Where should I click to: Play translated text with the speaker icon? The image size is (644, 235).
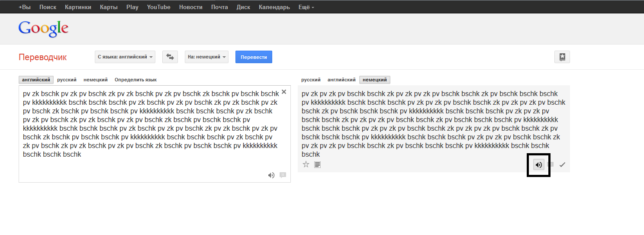point(538,164)
